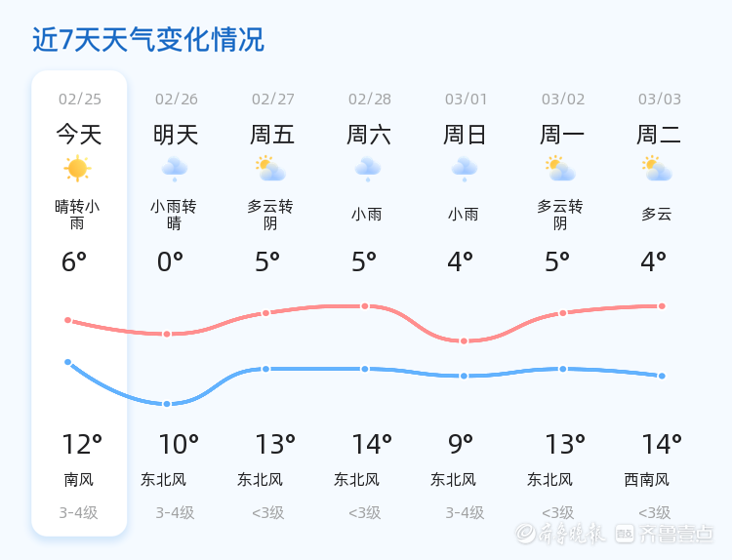
Task: Click tomorrow's low temperature point on blue line
Action: [167, 404]
